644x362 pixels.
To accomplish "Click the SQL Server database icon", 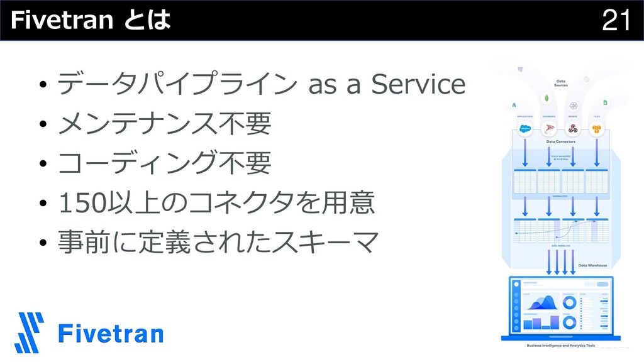I will pos(549,129).
